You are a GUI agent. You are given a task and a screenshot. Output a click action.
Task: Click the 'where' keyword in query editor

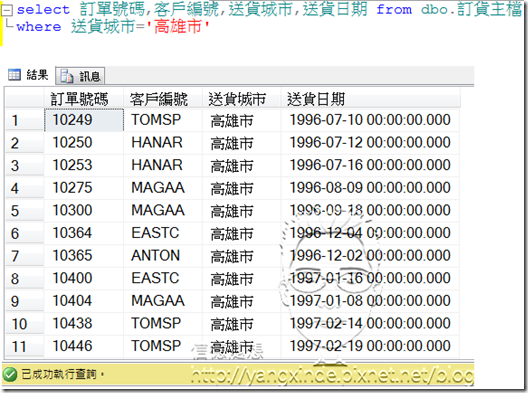tap(39, 27)
